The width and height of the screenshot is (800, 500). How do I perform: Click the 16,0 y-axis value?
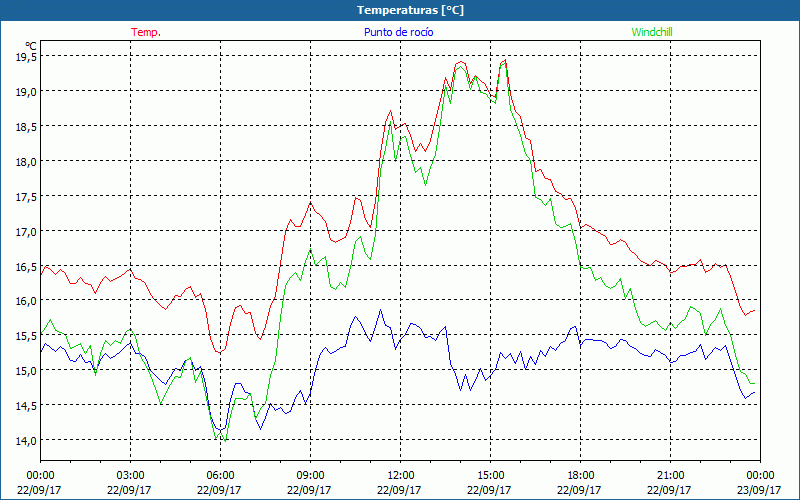pyautogui.click(x=26, y=301)
